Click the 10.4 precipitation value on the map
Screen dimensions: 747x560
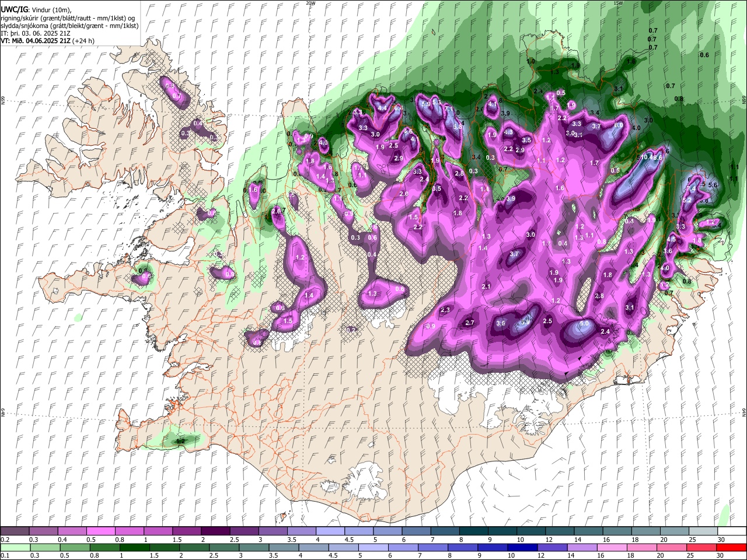647,157
